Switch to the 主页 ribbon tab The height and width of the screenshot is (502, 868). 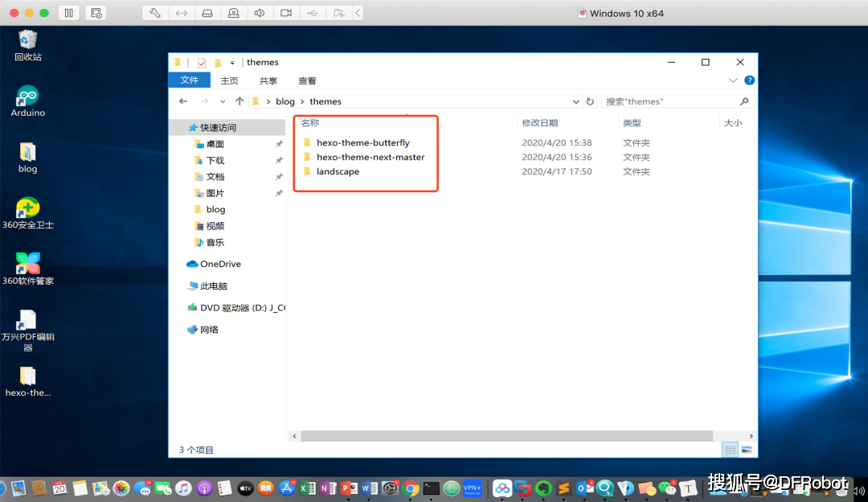pyautogui.click(x=229, y=81)
